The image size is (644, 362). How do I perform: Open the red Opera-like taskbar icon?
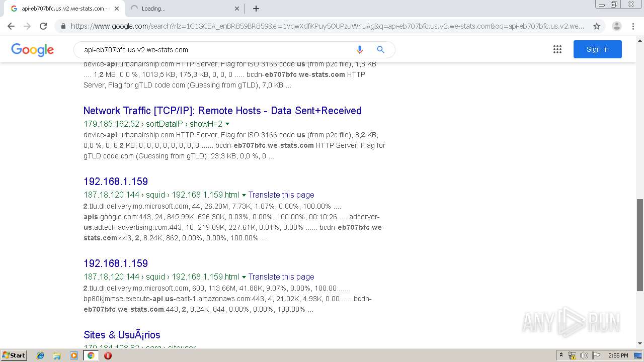108,355
